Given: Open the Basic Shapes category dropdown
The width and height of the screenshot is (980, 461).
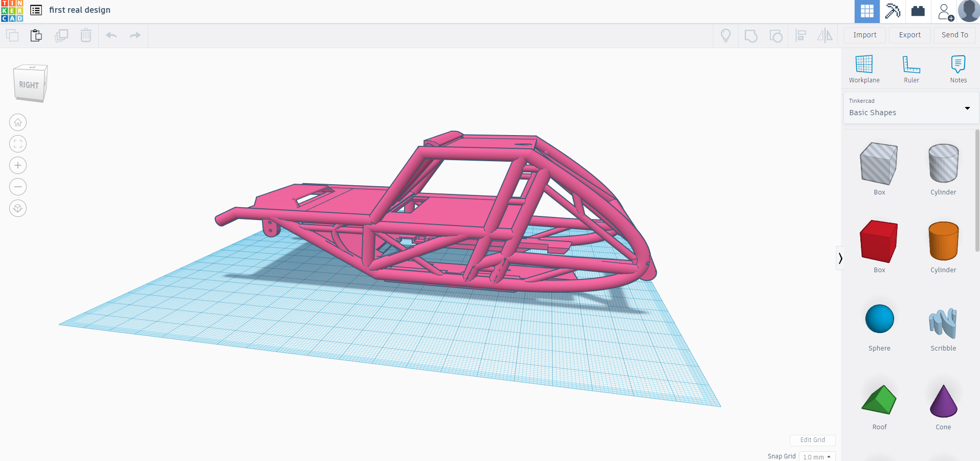Looking at the screenshot, I should click(x=910, y=107).
